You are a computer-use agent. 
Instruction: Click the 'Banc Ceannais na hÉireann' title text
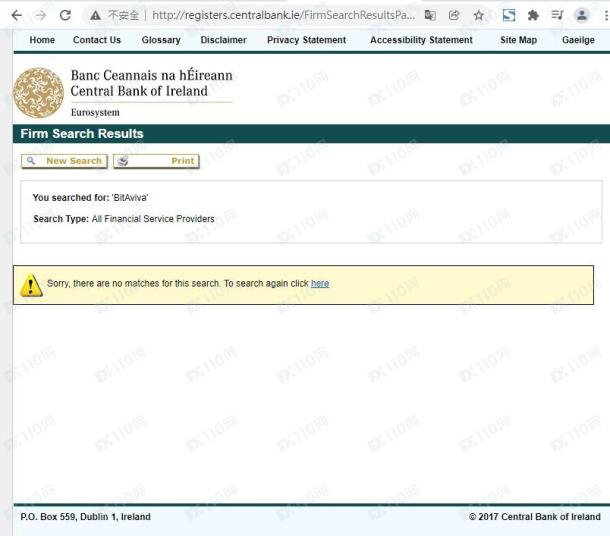pos(152,75)
